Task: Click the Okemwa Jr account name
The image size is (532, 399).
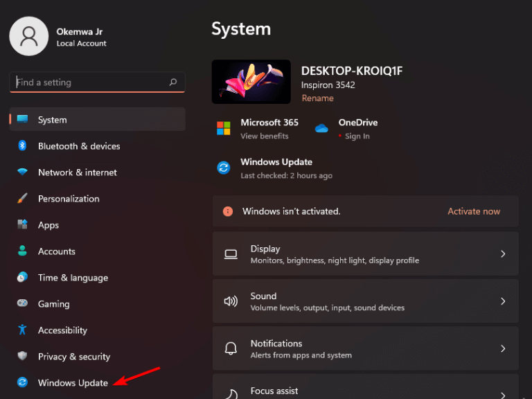Action: 80,32
